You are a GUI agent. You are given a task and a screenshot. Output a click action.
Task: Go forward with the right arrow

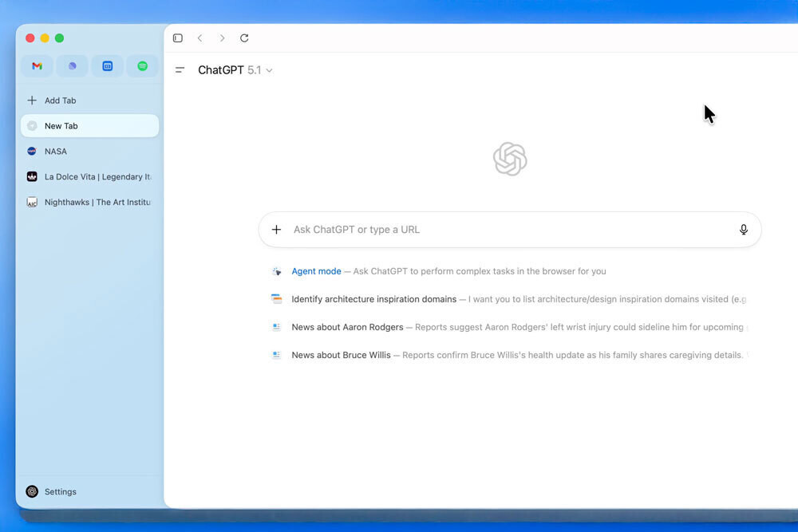pos(222,38)
